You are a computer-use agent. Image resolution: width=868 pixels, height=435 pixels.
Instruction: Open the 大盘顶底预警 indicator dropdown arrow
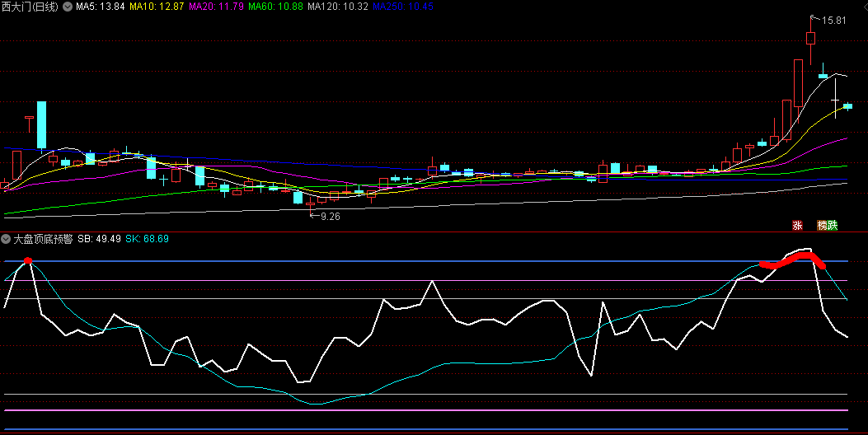(5, 239)
